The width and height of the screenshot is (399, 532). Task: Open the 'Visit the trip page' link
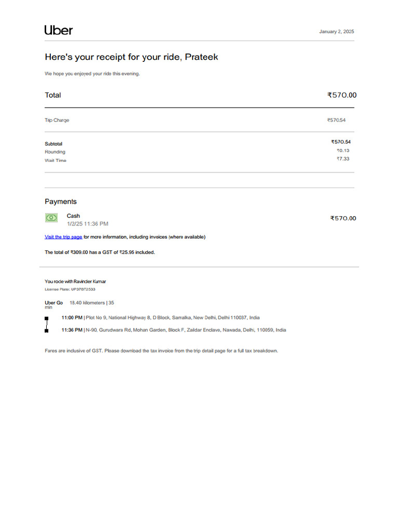point(63,237)
